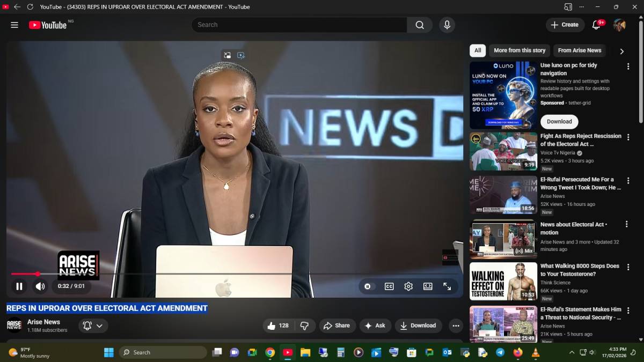Open the Walking Effect on Testosterone thumbnail
Viewport: 644px width, 362px height.
[x=503, y=281]
